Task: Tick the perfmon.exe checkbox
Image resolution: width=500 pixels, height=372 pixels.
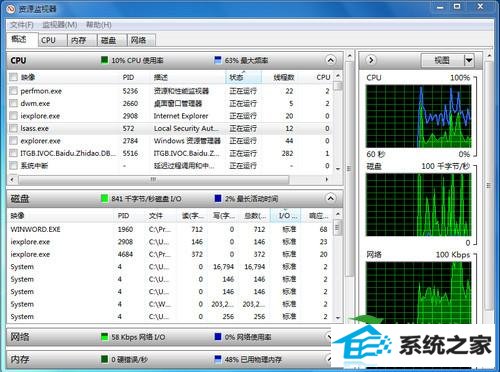Action: click(13, 91)
